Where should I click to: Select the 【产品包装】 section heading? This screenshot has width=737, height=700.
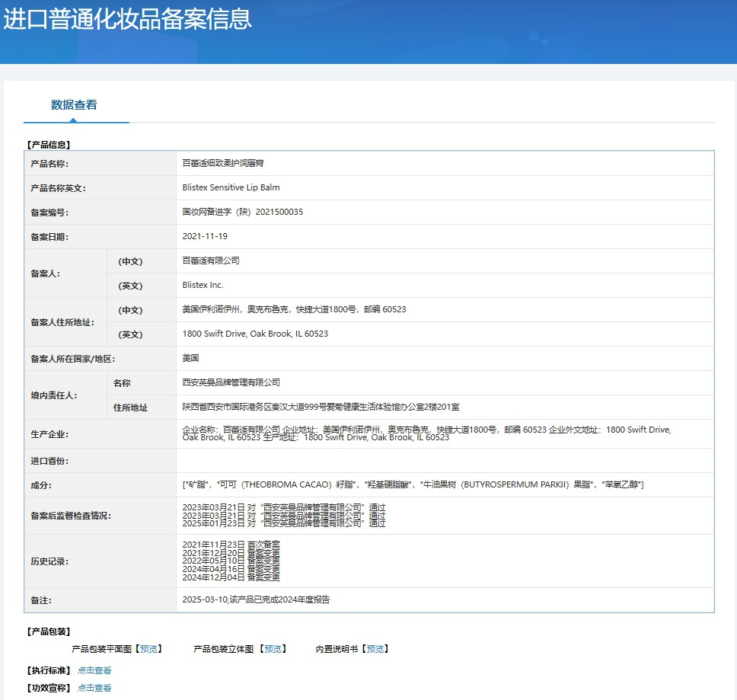tap(49, 631)
